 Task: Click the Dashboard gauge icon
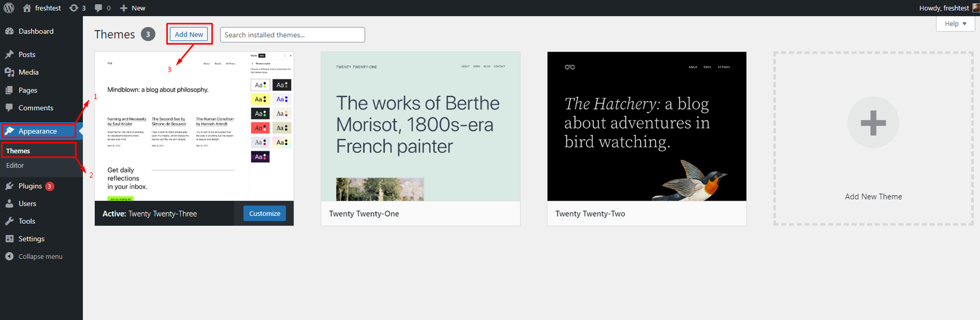click(9, 31)
